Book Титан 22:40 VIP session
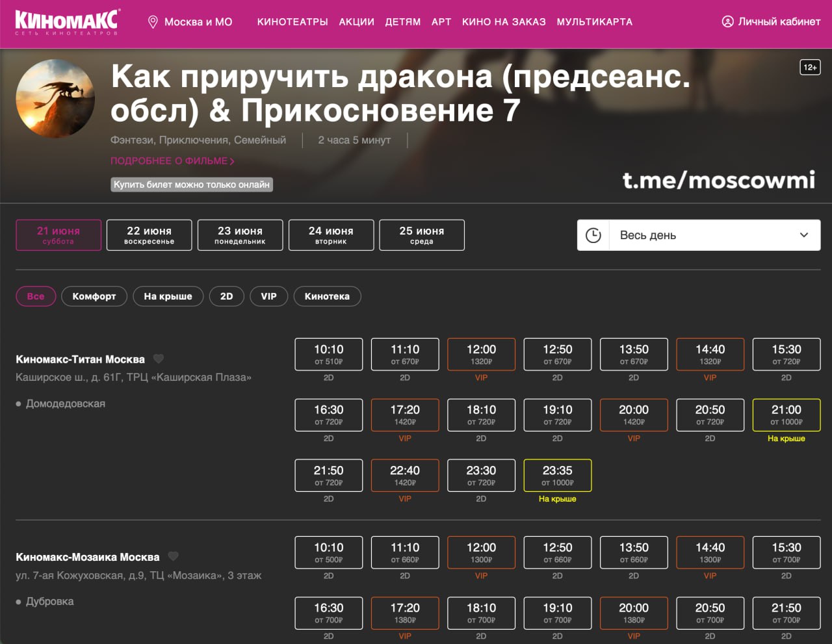Screen dimensions: 832x644 405,475
